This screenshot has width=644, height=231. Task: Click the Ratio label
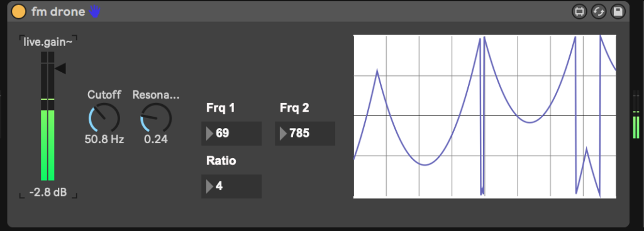click(x=221, y=161)
